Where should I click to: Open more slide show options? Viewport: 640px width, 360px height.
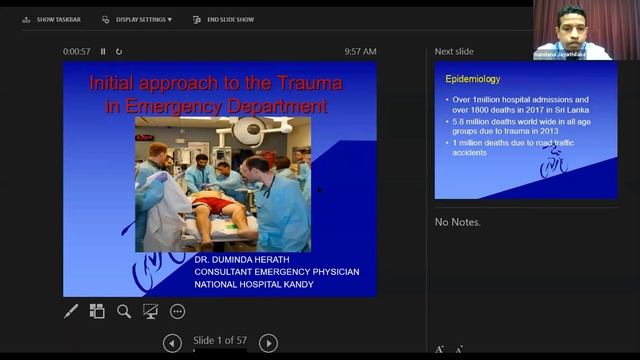tap(177, 311)
